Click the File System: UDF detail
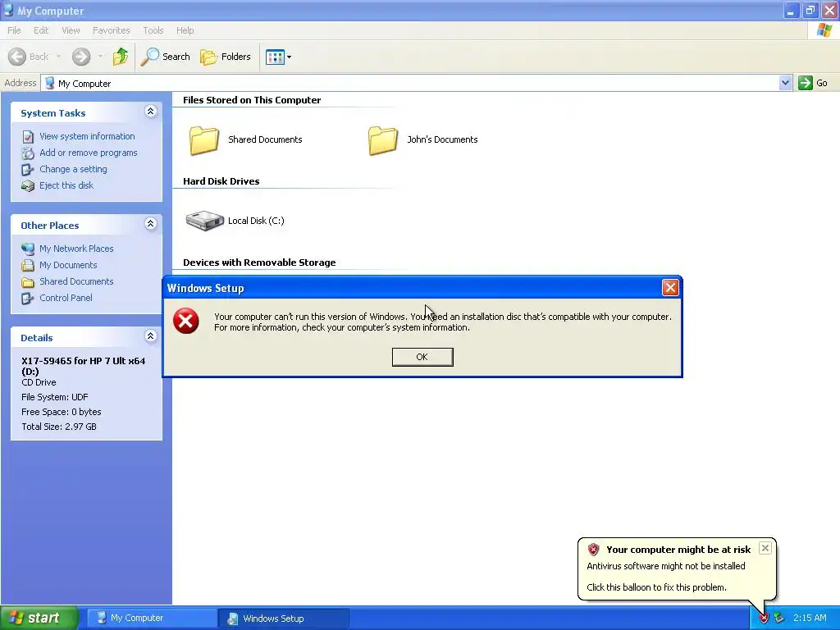The image size is (840, 630). coord(55,397)
